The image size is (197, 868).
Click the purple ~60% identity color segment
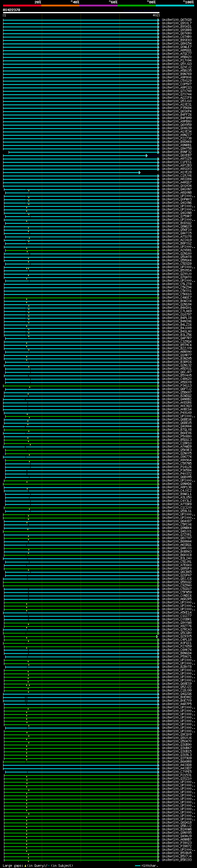click(99, 6)
